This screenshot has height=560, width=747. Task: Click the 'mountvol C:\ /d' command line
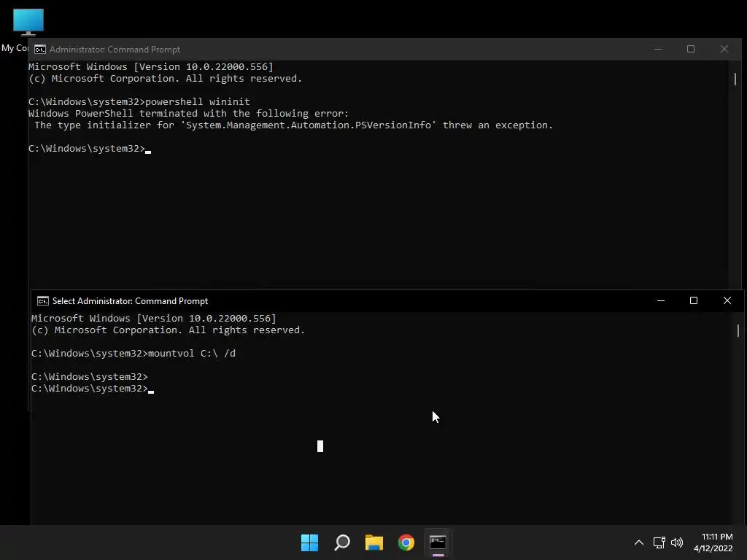133,354
